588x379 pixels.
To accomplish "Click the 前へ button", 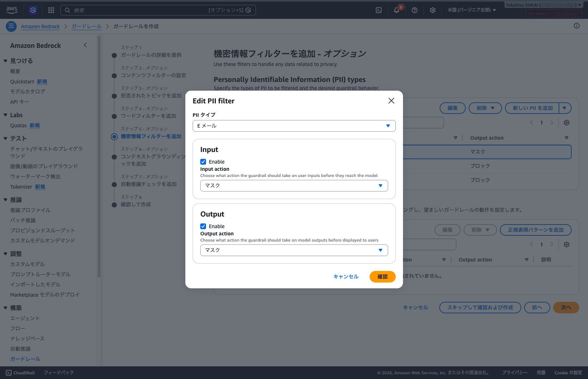I will [537, 308].
